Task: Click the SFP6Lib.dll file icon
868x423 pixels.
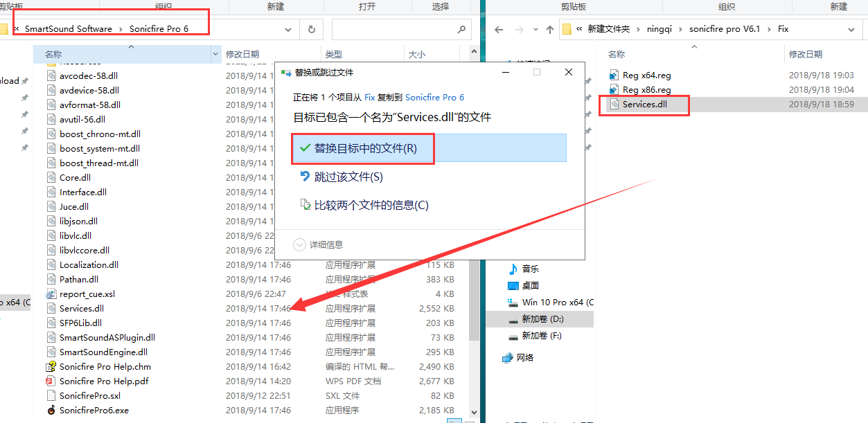Action: pyautogui.click(x=51, y=323)
